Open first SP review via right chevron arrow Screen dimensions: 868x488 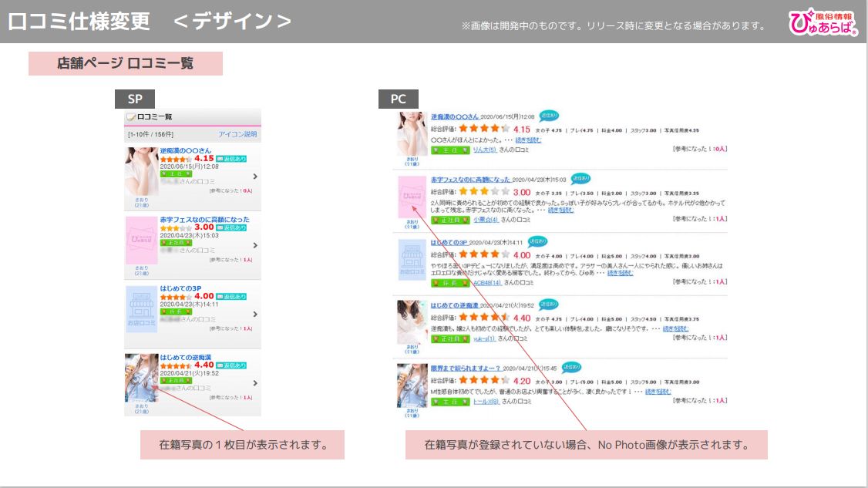255,176
